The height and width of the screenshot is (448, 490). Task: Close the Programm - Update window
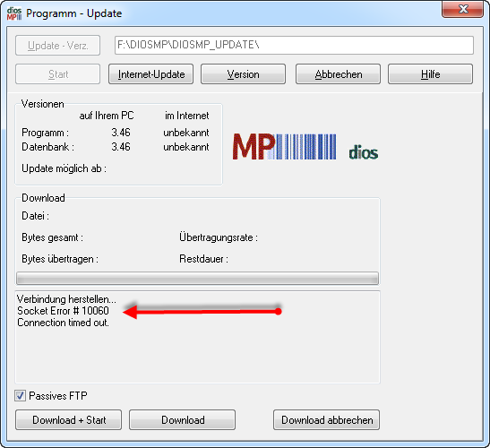pyautogui.click(x=463, y=9)
